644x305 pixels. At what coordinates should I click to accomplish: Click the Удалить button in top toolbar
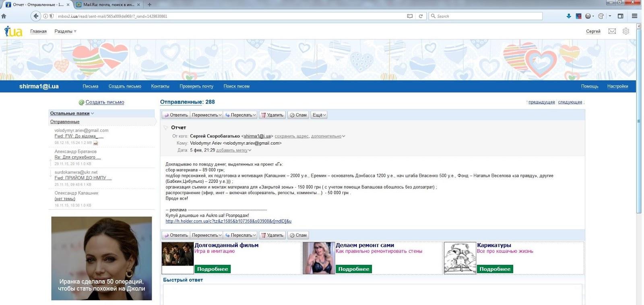272,115
